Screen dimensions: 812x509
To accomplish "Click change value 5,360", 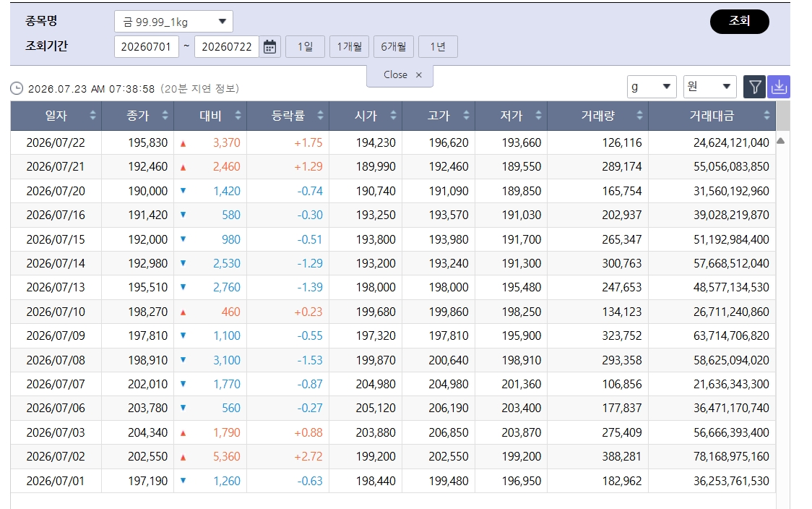I will pyautogui.click(x=226, y=456).
